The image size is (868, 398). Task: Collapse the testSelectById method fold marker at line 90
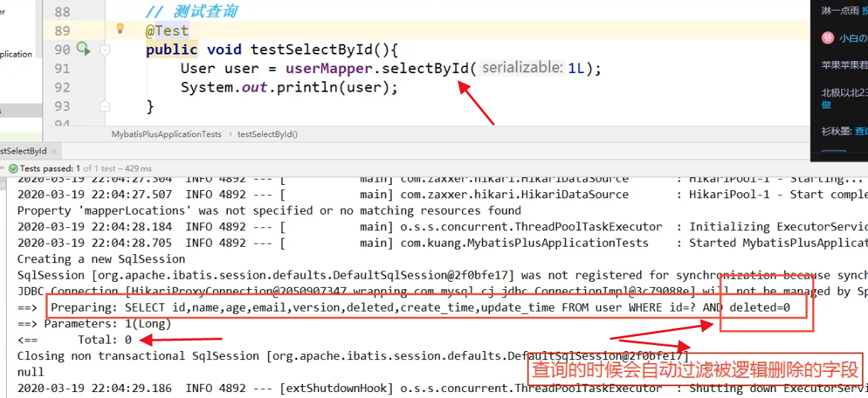[x=105, y=50]
